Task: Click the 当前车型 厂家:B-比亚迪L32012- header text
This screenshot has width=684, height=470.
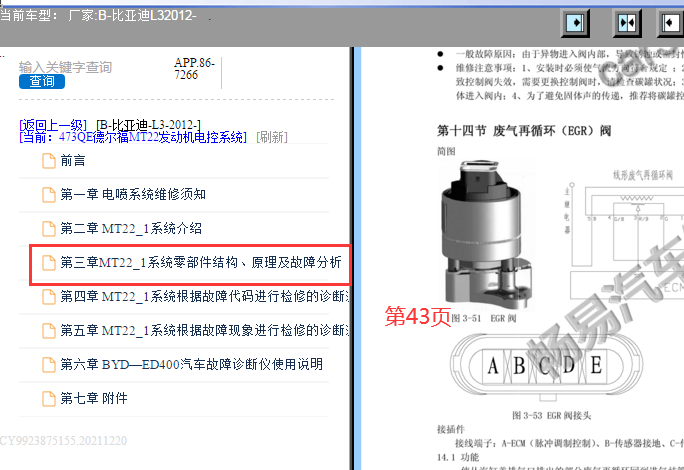Action: [99, 16]
